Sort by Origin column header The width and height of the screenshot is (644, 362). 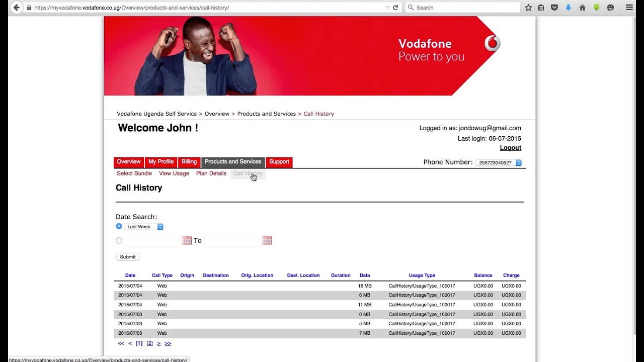(187, 276)
